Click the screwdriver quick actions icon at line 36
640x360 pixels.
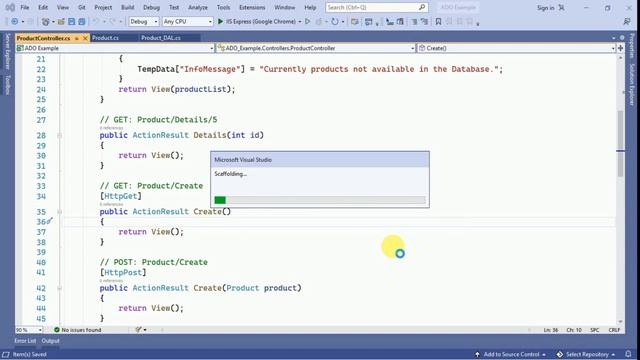[x=49, y=221]
